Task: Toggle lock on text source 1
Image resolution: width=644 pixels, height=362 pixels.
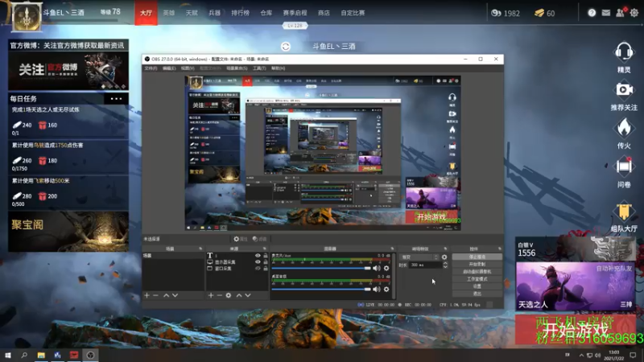Action: point(266,256)
